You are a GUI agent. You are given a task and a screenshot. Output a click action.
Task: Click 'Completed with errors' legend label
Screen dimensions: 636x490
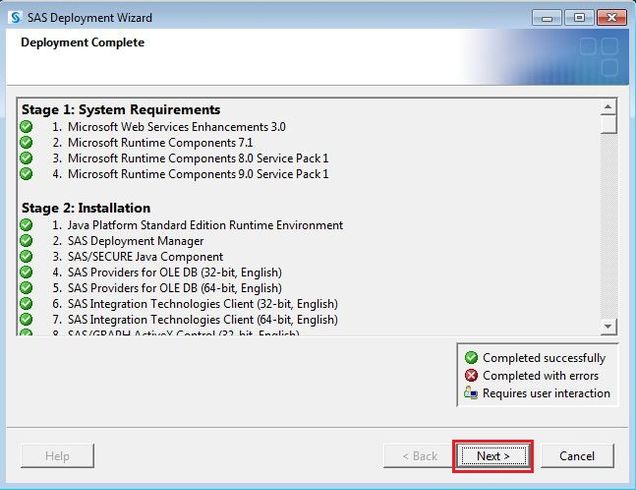click(x=541, y=376)
